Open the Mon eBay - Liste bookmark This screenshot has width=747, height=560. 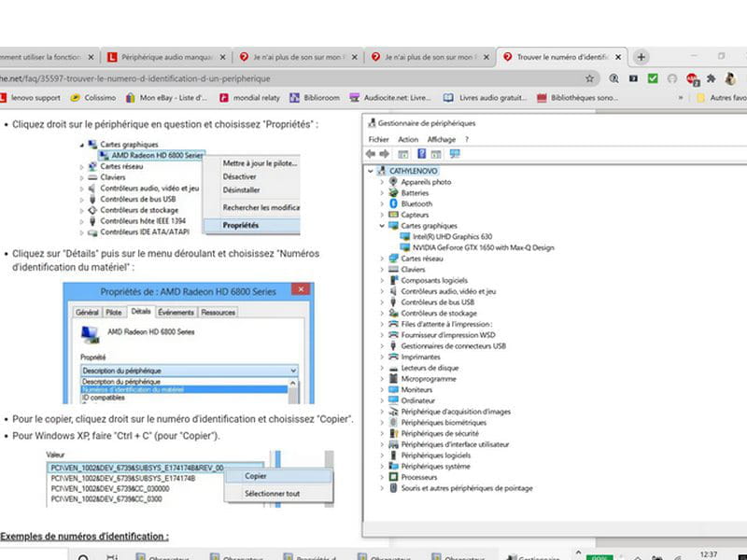166,98
